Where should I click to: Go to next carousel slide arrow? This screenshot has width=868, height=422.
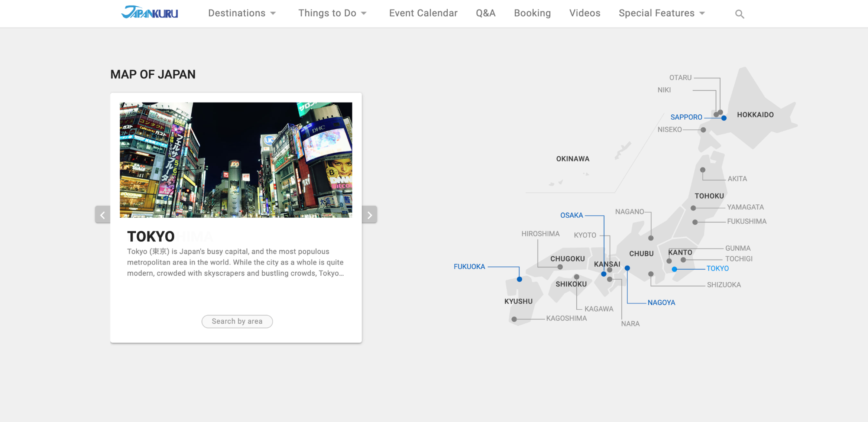369,215
